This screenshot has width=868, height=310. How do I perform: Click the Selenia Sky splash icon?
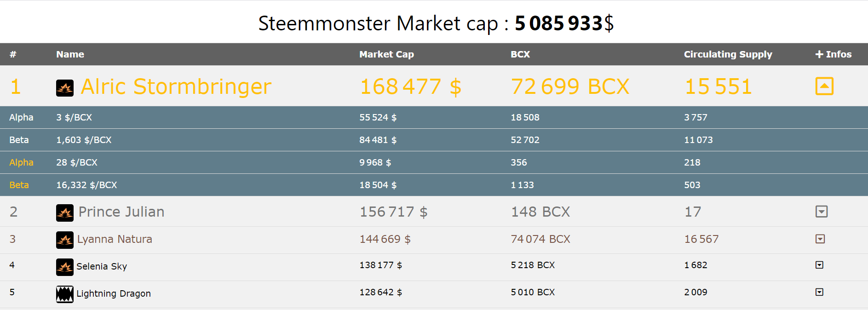point(64,266)
